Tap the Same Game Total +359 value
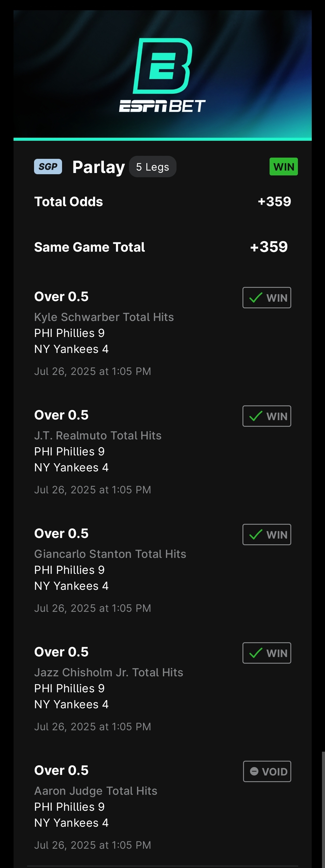Image resolution: width=325 pixels, height=868 pixels. click(x=269, y=247)
